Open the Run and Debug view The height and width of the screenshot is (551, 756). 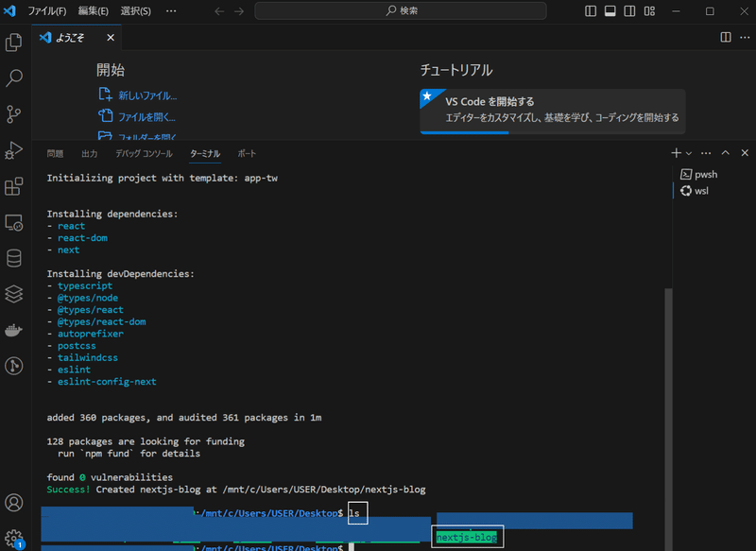tap(13, 150)
